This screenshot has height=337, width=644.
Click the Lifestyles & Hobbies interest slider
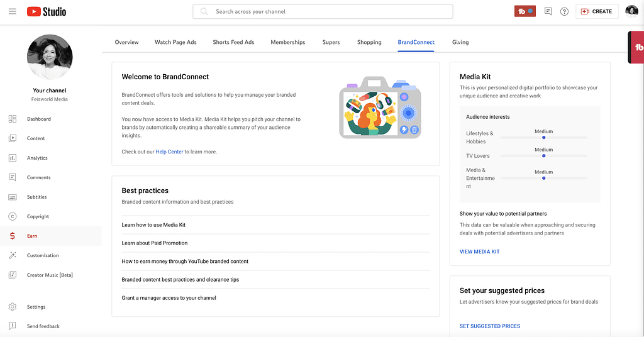[x=544, y=137]
